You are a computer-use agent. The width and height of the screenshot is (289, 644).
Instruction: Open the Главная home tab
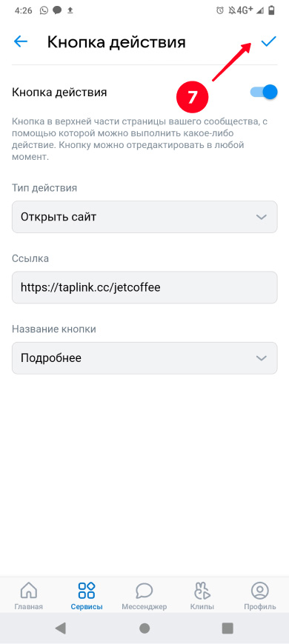[28, 595]
